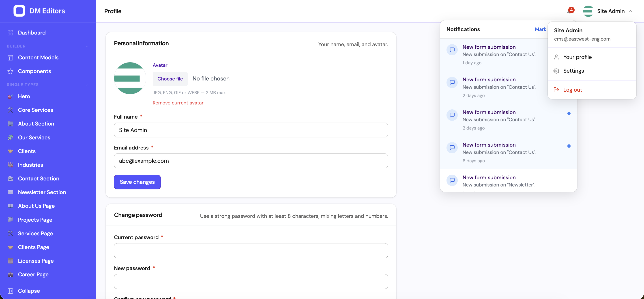Image resolution: width=644 pixels, height=299 pixels.
Task: Click the Contact Section mailbox icon
Action: (x=10, y=179)
